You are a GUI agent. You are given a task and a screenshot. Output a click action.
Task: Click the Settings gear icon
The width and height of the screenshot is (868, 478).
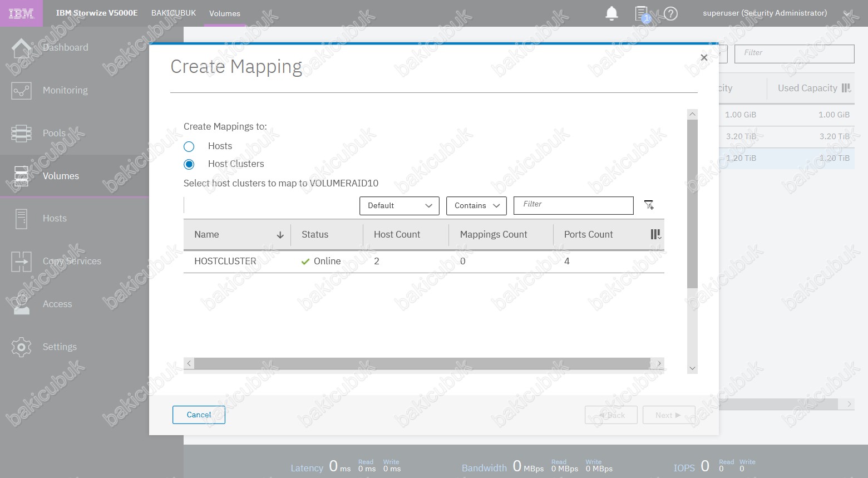(x=21, y=347)
